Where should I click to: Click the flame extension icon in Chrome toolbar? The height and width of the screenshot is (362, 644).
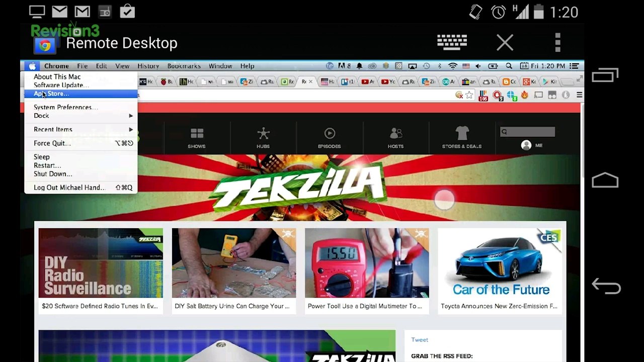[x=525, y=95]
